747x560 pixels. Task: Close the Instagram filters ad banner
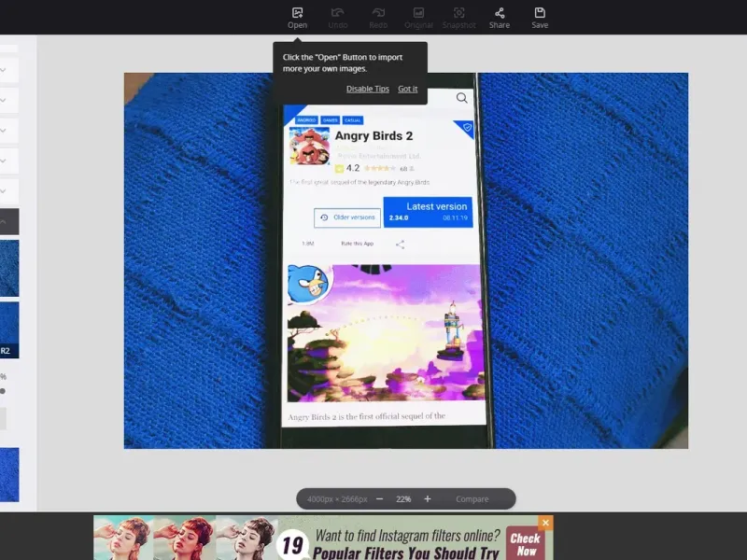coord(545,523)
